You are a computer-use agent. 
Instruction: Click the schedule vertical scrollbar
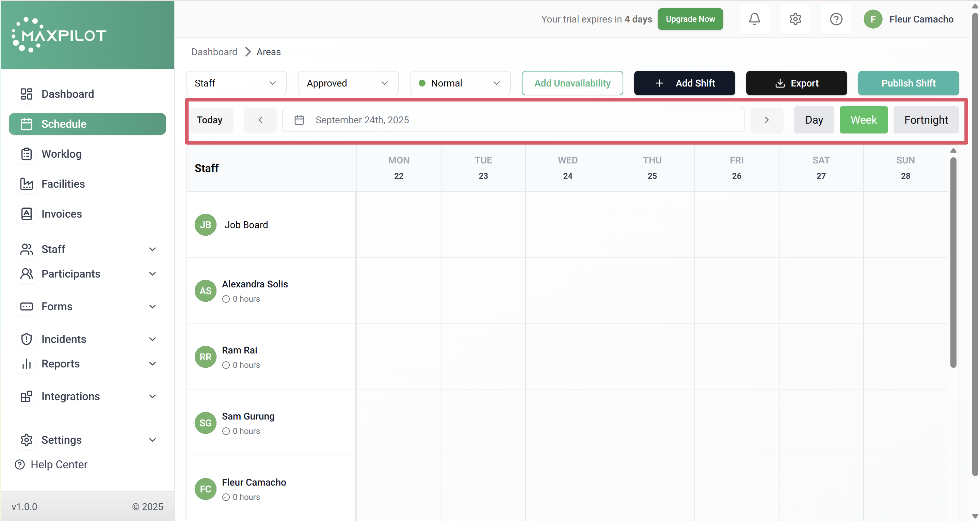click(x=953, y=263)
